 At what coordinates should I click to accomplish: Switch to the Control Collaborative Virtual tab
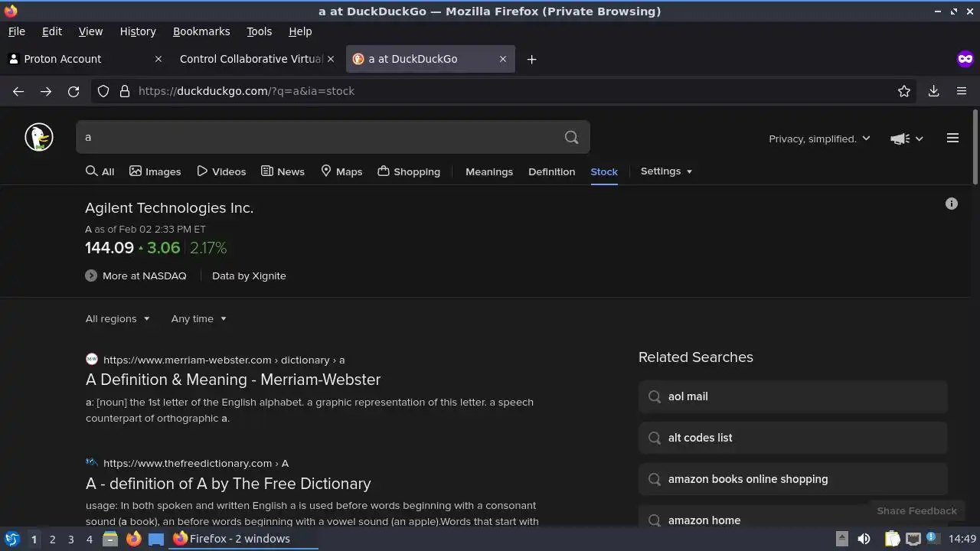point(256,59)
